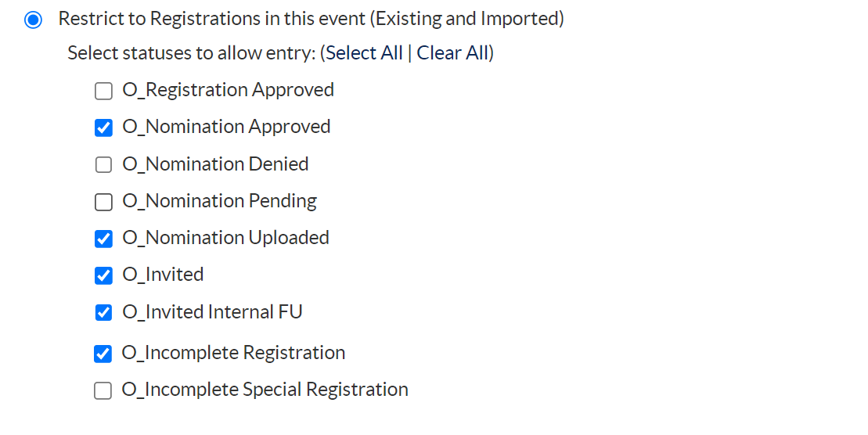868x435 pixels.
Task: Deselect the O_Incomplete Registration checkbox
Action: (103, 354)
